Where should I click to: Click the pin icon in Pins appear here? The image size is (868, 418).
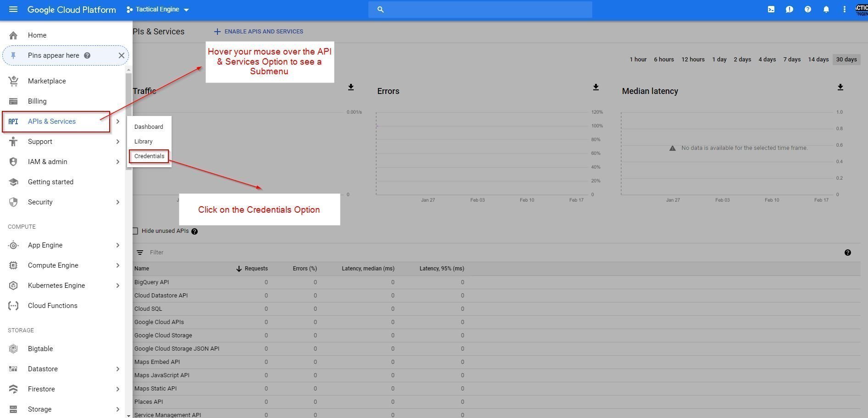(x=13, y=55)
